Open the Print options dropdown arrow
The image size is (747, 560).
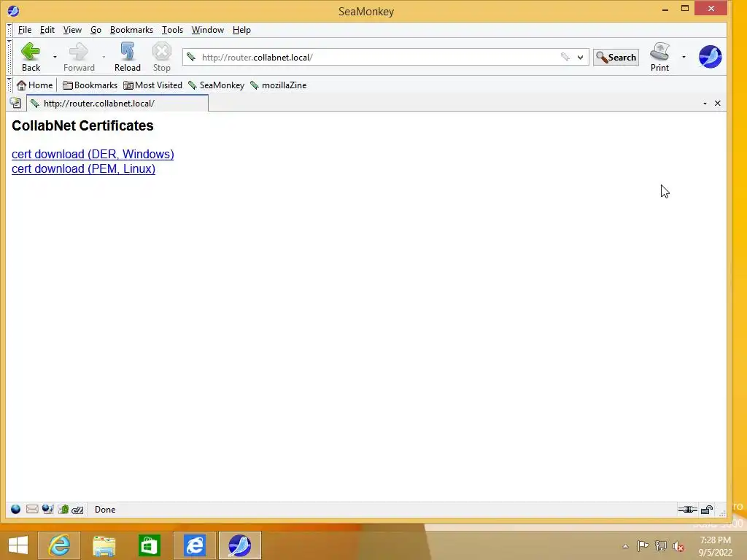[684, 57]
